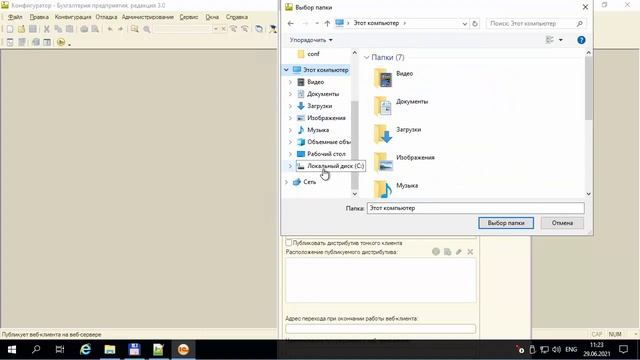Open the Упорядочить dropdown menu
The height and width of the screenshot is (360, 640).
pos(311,40)
